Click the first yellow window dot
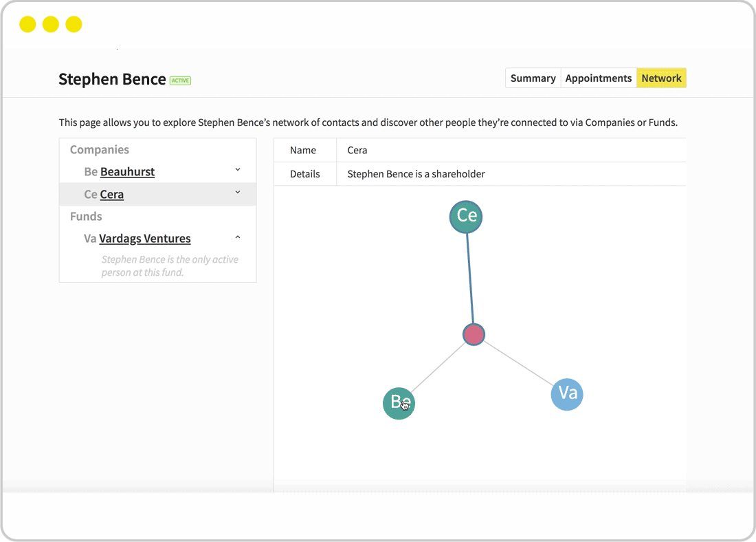756x542 pixels. click(27, 24)
